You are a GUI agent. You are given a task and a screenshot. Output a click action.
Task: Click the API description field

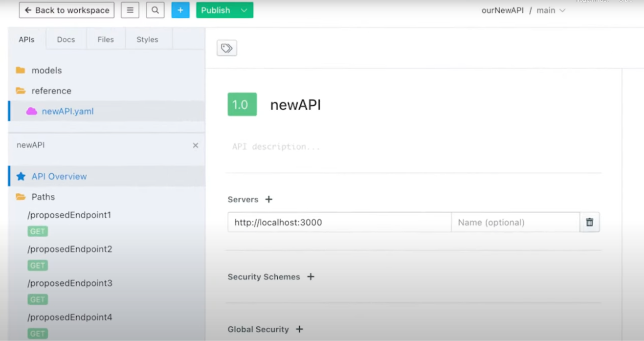click(275, 147)
